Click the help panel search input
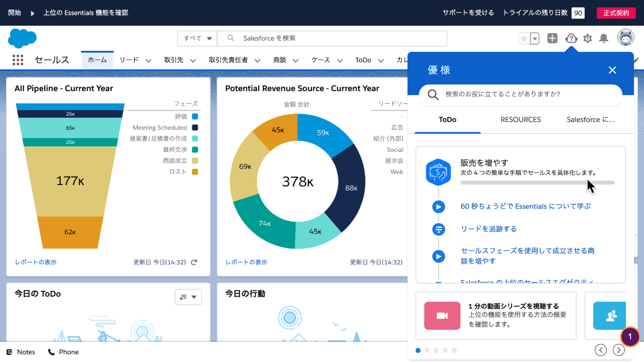 coord(521,95)
